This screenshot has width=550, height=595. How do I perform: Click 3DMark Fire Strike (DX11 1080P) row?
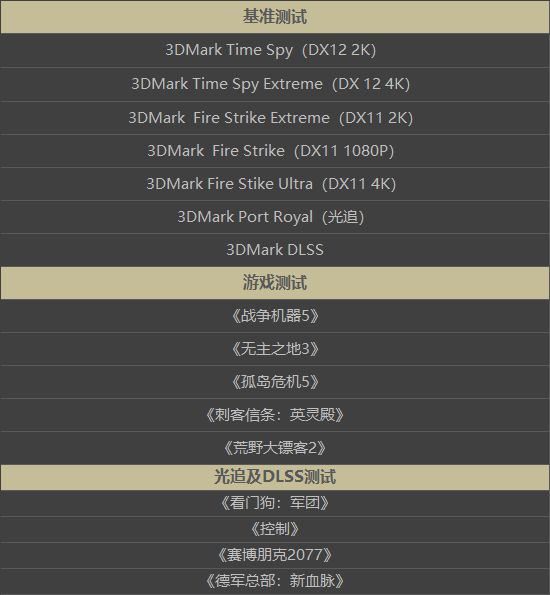tap(275, 151)
